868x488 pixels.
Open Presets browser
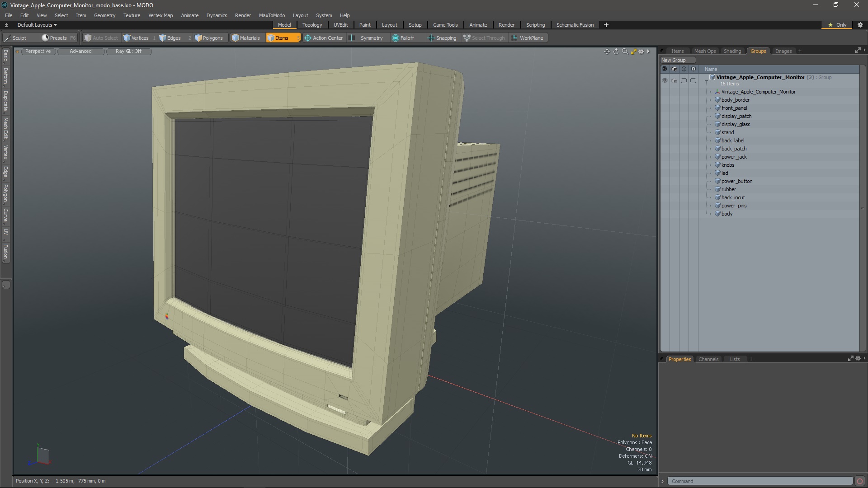[59, 38]
